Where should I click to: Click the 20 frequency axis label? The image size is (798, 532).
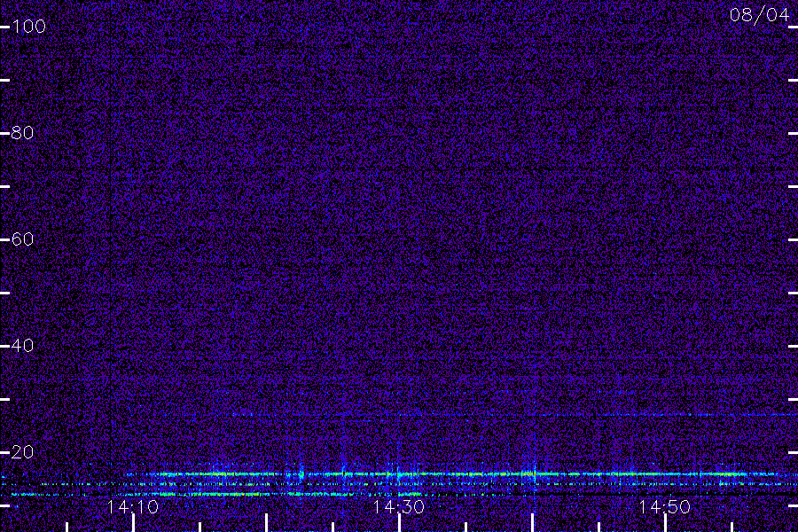pos(22,452)
